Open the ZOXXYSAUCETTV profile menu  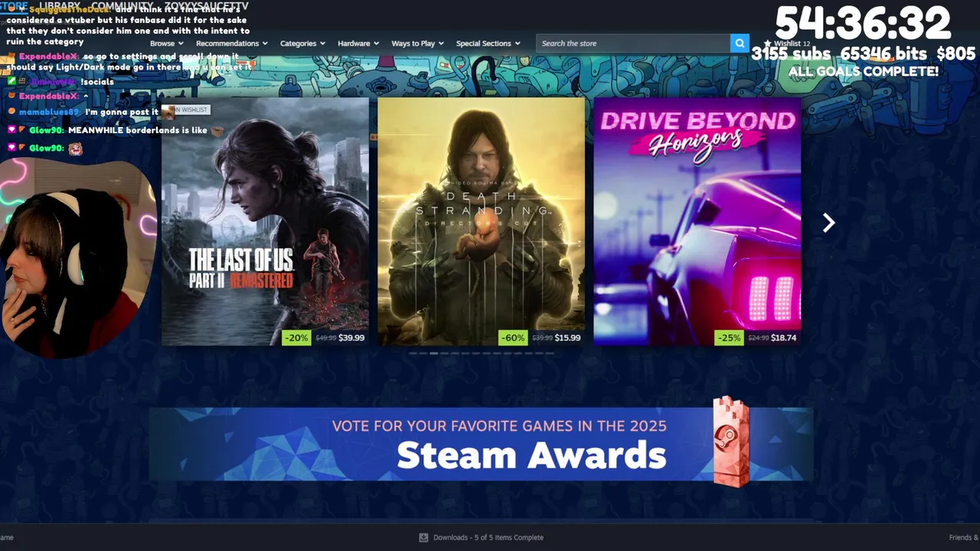point(205,6)
